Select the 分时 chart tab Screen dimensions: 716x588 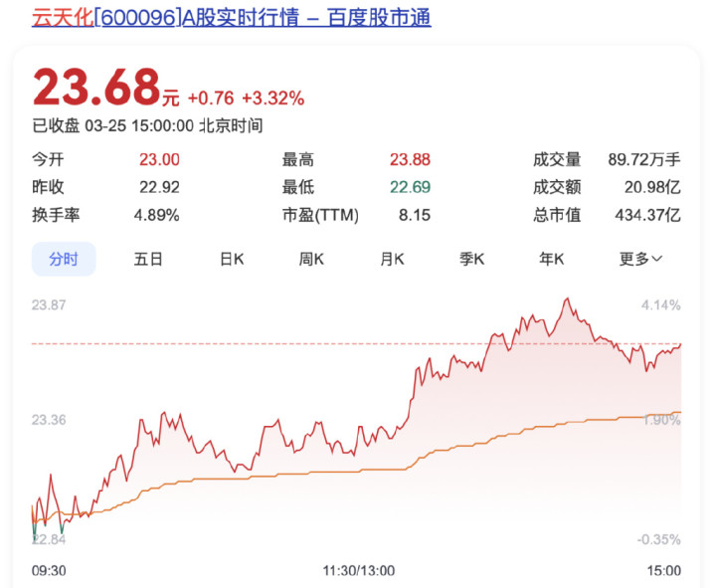coord(64,259)
